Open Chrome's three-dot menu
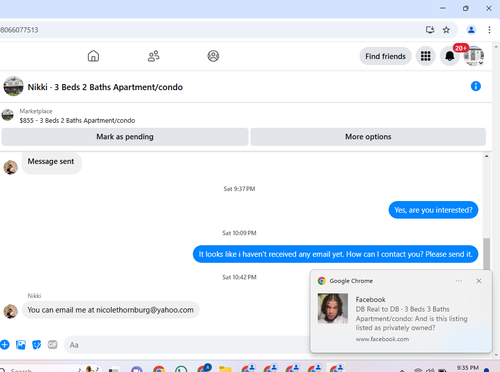Image resolution: width=500 pixels, height=372 pixels. point(489,30)
